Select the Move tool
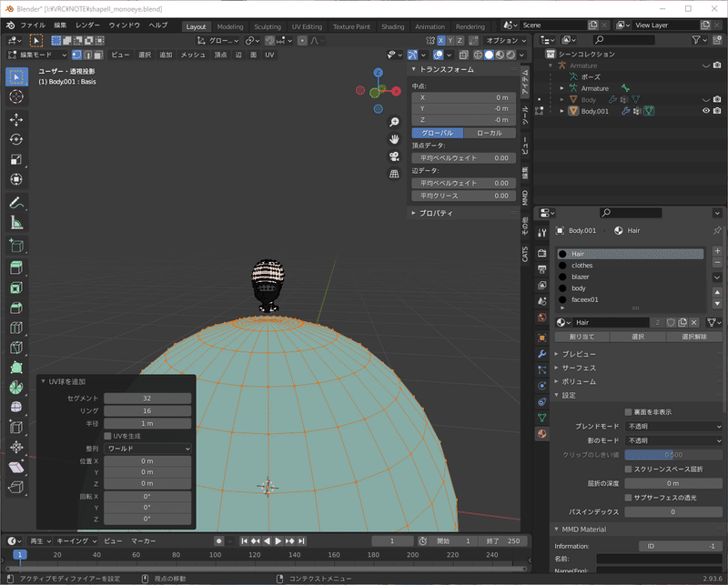Image resolution: width=728 pixels, height=585 pixels. tap(16, 120)
